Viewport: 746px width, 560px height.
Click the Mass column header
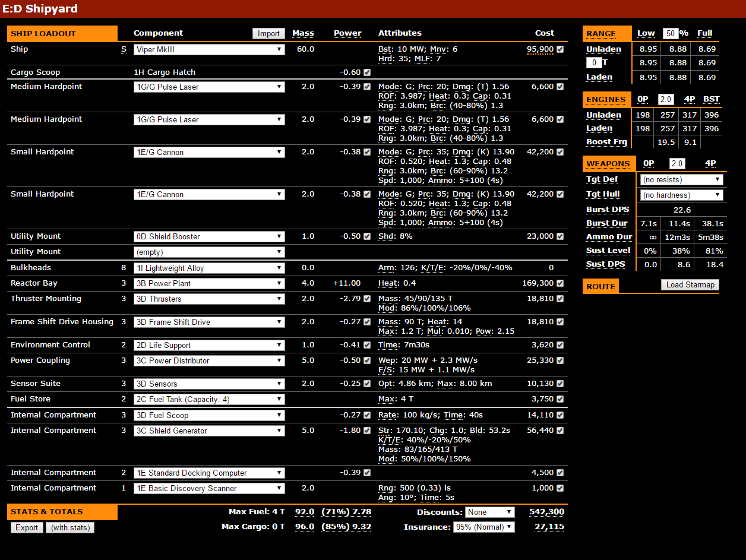[304, 33]
